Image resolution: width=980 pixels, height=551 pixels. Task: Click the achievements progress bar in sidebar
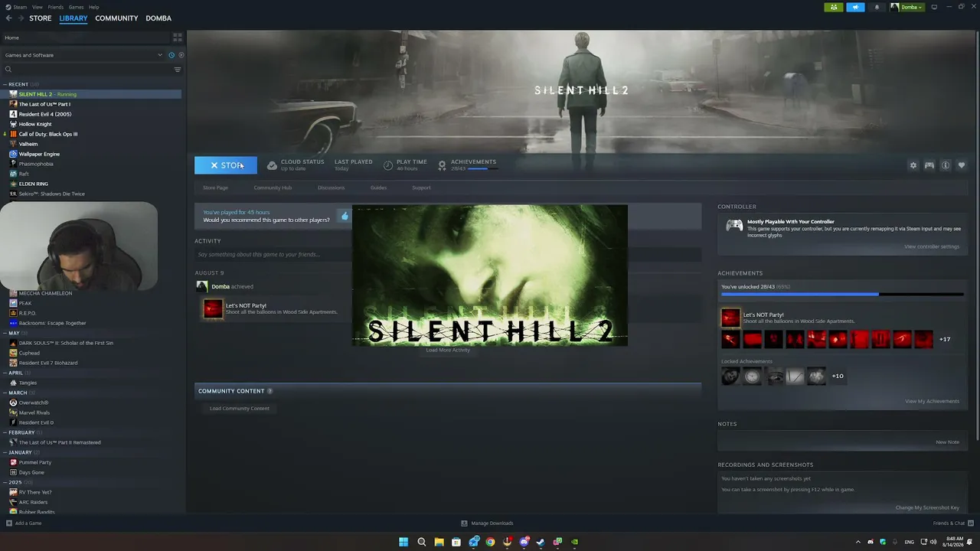pyautogui.click(x=842, y=294)
